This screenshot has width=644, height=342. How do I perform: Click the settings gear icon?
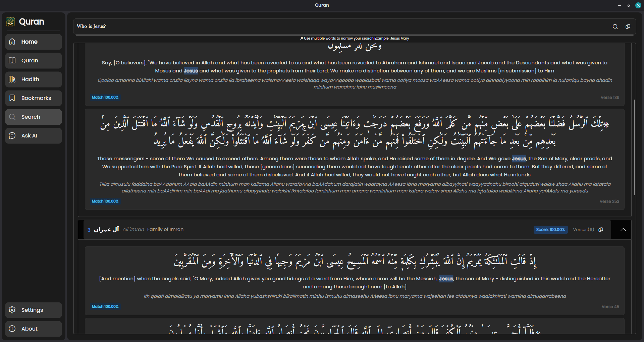click(12, 310)
